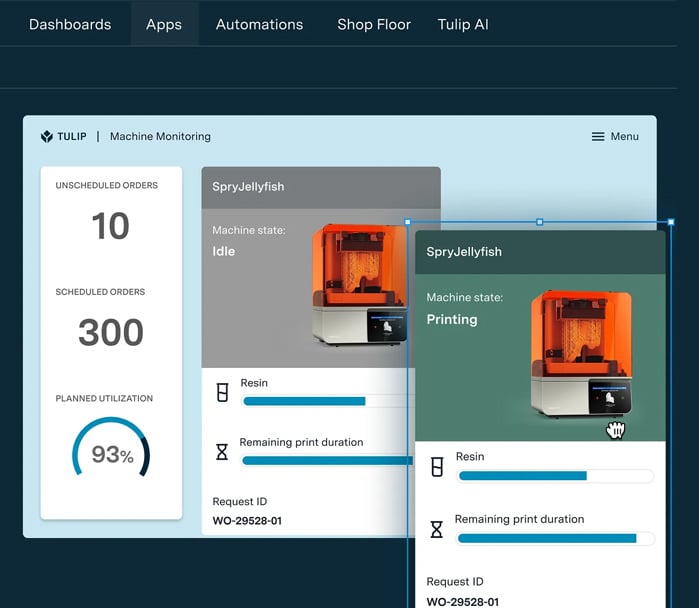The height and width of the screenshot is (608, 699).
Task: Click the Idle machine state text
Action: point(223,251)
